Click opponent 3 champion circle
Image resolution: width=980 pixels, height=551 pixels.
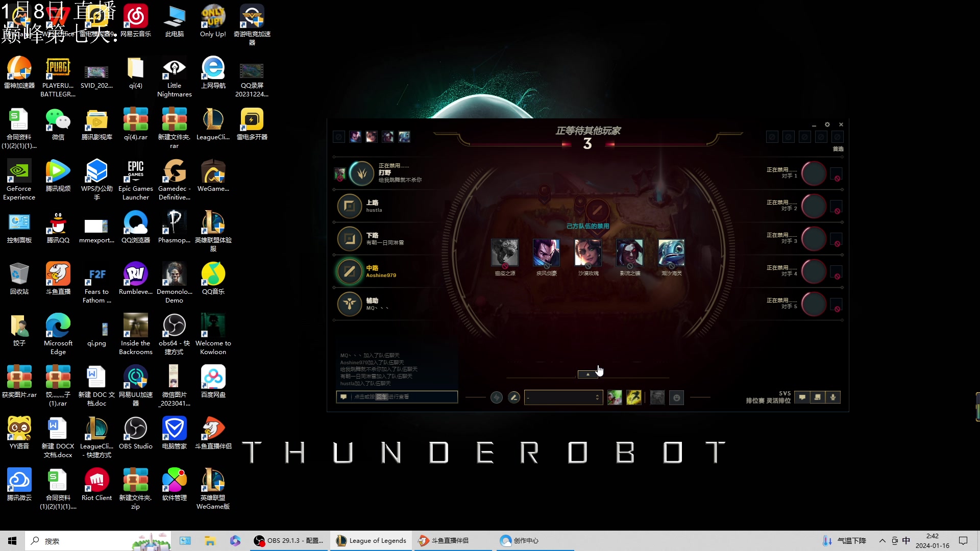point(814,239)
